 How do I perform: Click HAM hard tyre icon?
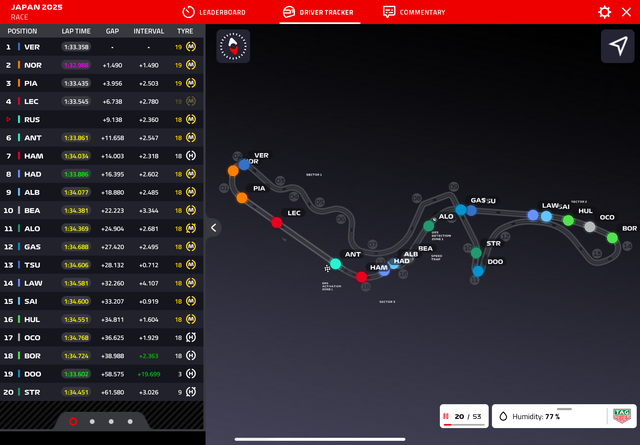(191, 156)
